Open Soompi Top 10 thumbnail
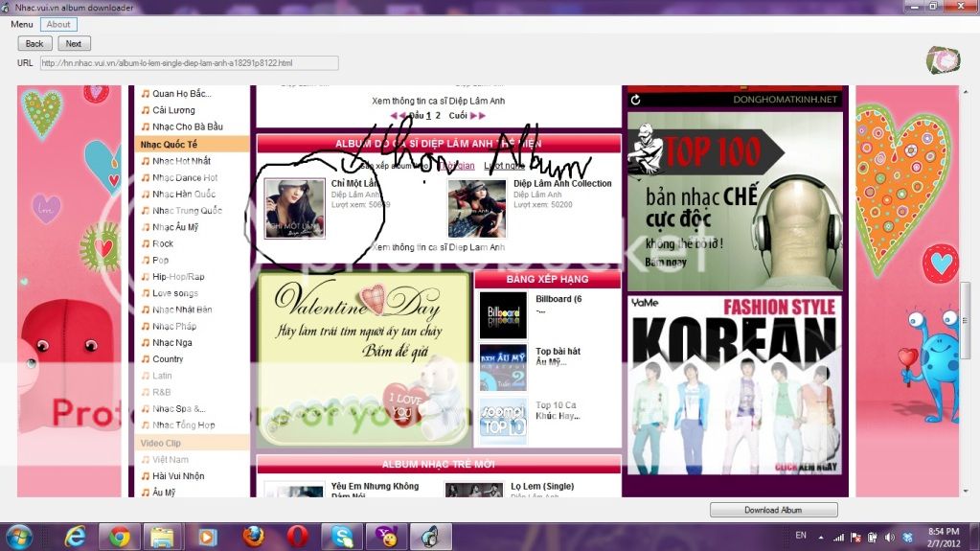Screen dimensions: 980x551 (503, 421)
